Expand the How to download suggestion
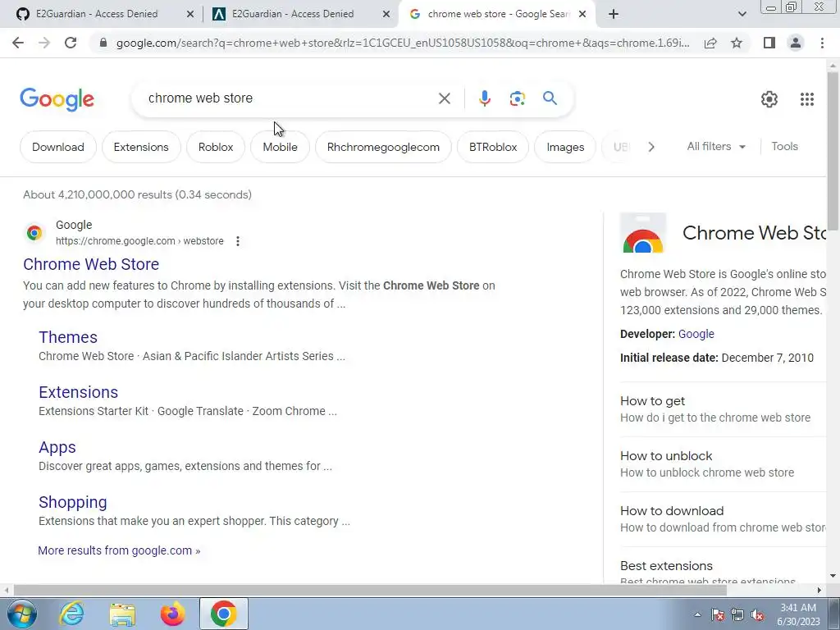Screen dimensions: 840x630 (x=723, y=519)
